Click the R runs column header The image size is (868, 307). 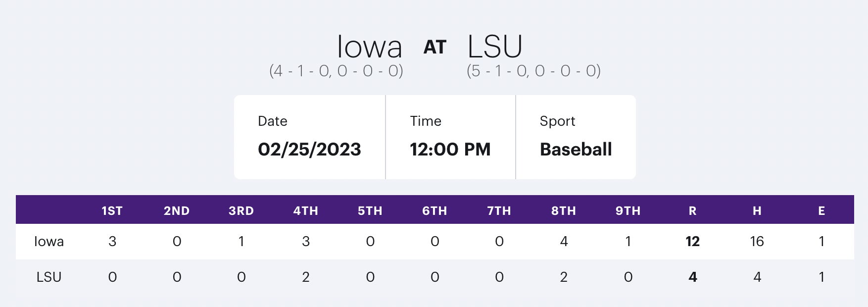[692, 211]
